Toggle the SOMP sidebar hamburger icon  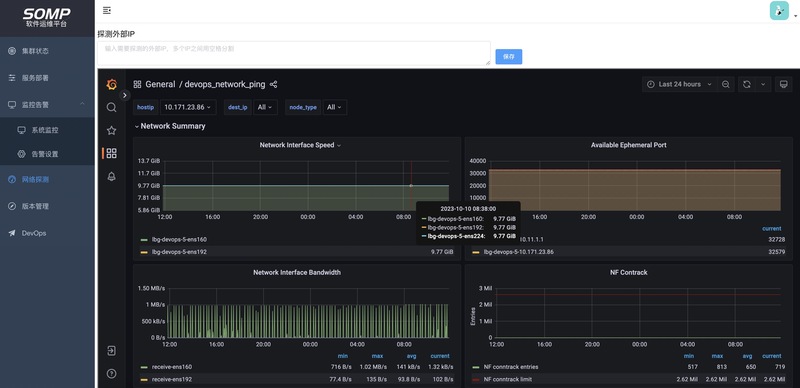(x=107, y=10)
